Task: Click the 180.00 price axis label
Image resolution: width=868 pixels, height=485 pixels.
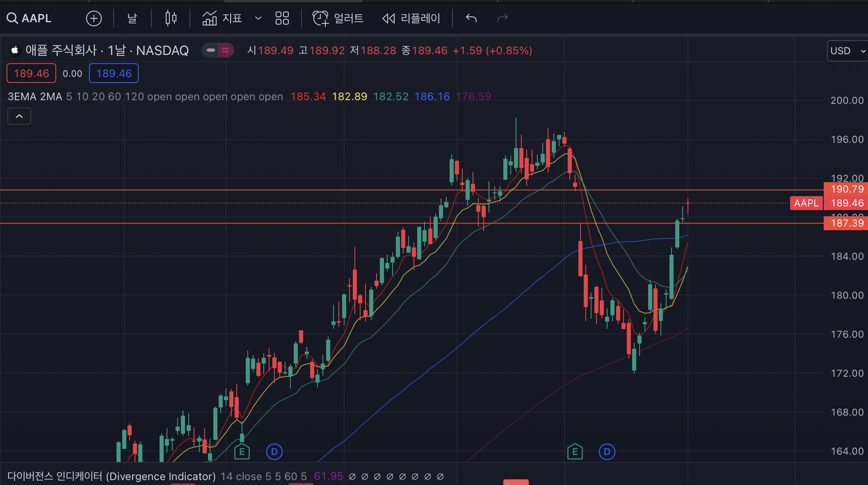Action: (x=847, y=295)
